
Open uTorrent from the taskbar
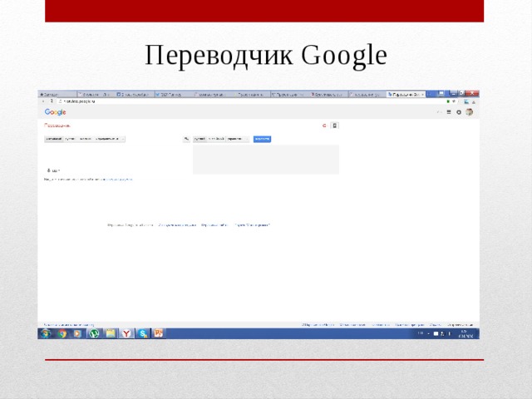(x=94, y=333)
